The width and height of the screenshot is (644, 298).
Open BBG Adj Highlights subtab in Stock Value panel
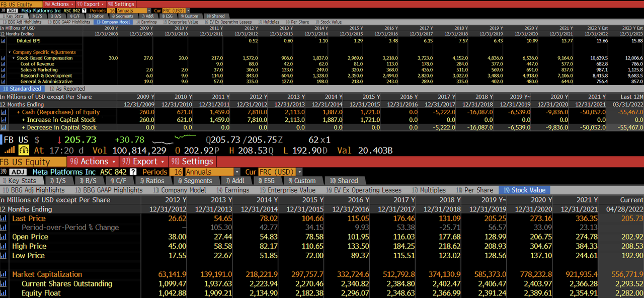(x=34, y=190)
